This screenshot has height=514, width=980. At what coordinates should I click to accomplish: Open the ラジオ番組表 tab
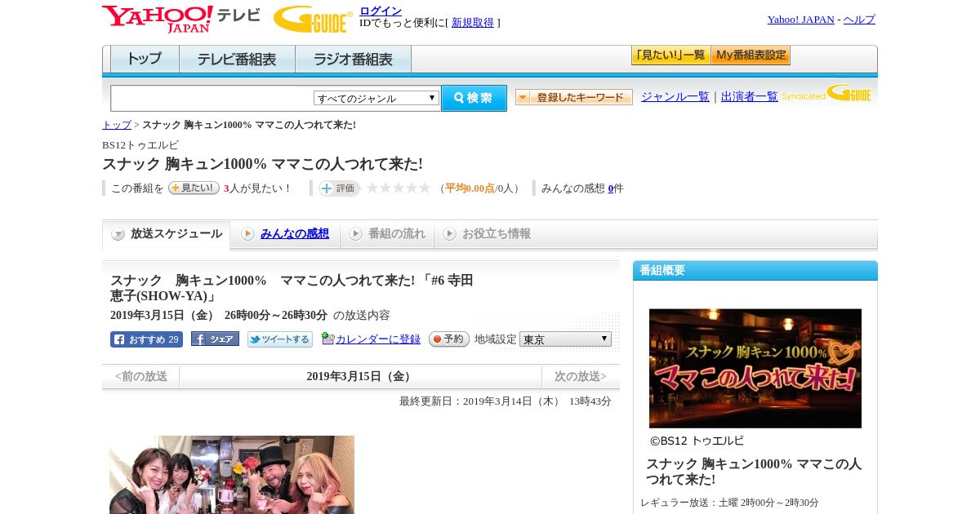353,60
